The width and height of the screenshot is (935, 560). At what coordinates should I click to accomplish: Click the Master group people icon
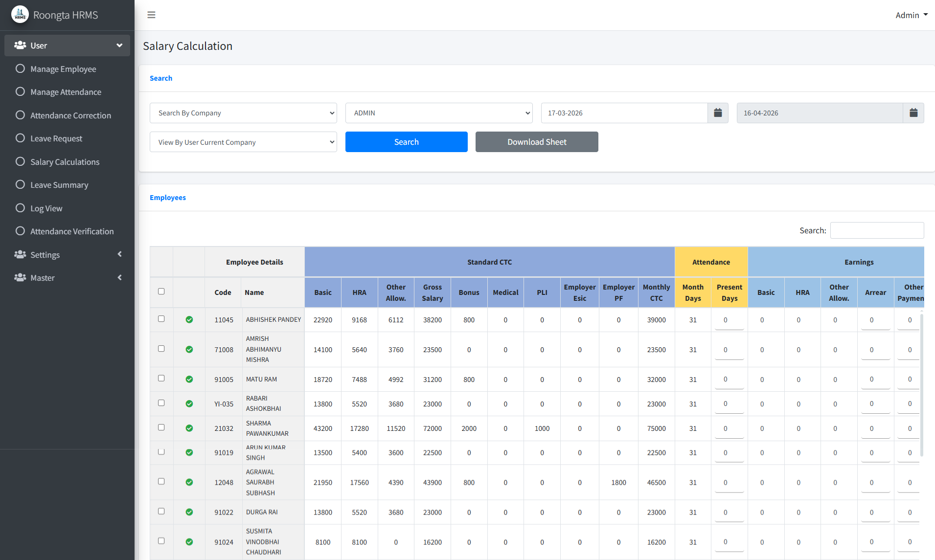[20, 278]
